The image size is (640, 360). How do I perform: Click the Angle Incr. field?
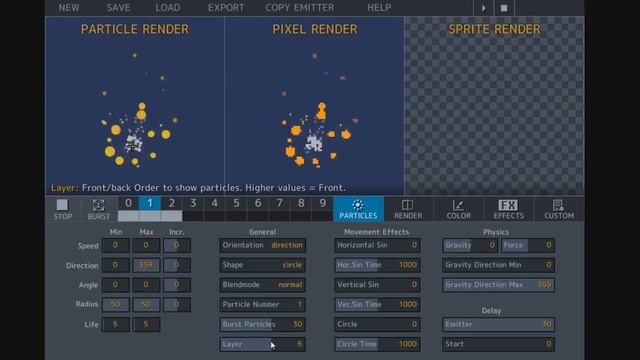coord(177,285)
